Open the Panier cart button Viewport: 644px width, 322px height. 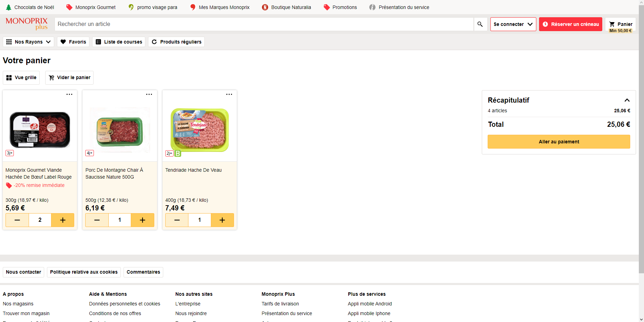click(621, 24)
